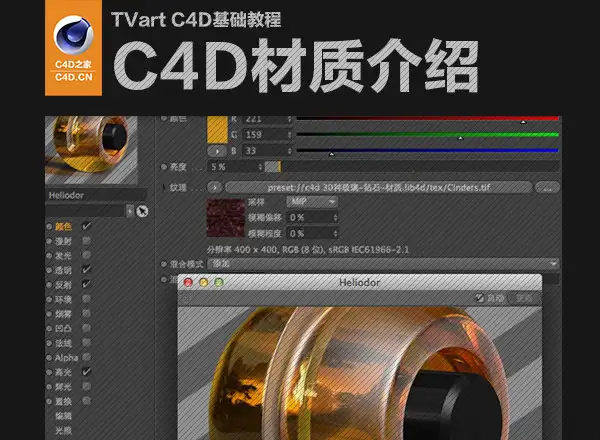
Task: Click the large render preview in Heliodor window
Action: (360, 373)
